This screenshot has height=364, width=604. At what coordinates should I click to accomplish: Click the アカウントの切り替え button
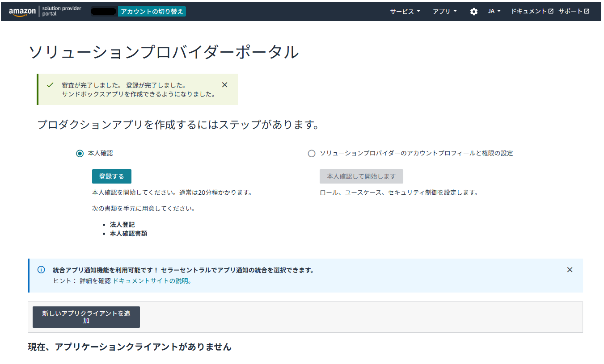click(x=152, y=12)
